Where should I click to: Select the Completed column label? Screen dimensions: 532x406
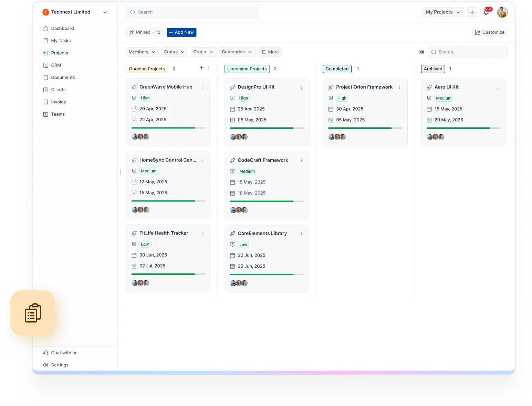coord(337,69)
